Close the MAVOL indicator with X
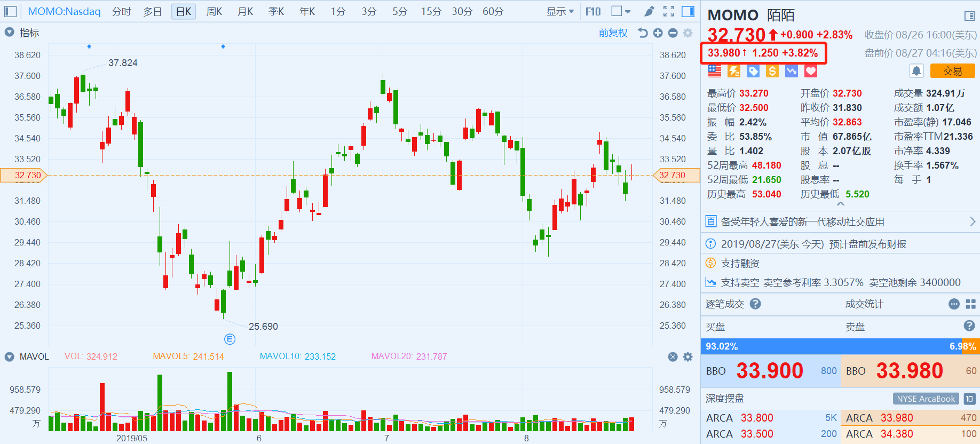Screen dimensions: 980x444 (x=673, y=356)
